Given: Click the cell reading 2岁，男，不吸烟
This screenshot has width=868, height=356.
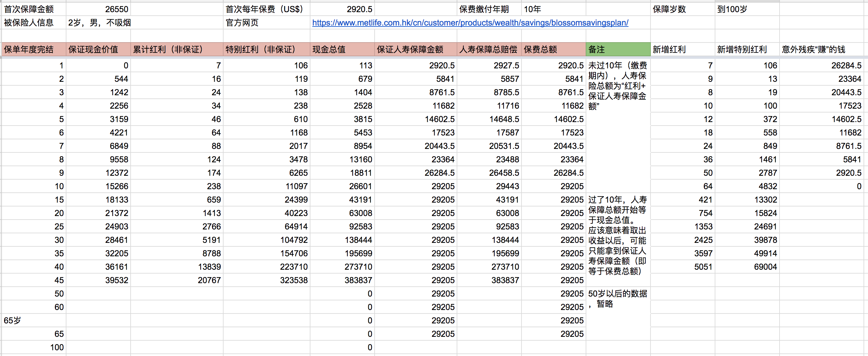Looking at the screenshot, I should pos(99,23).
